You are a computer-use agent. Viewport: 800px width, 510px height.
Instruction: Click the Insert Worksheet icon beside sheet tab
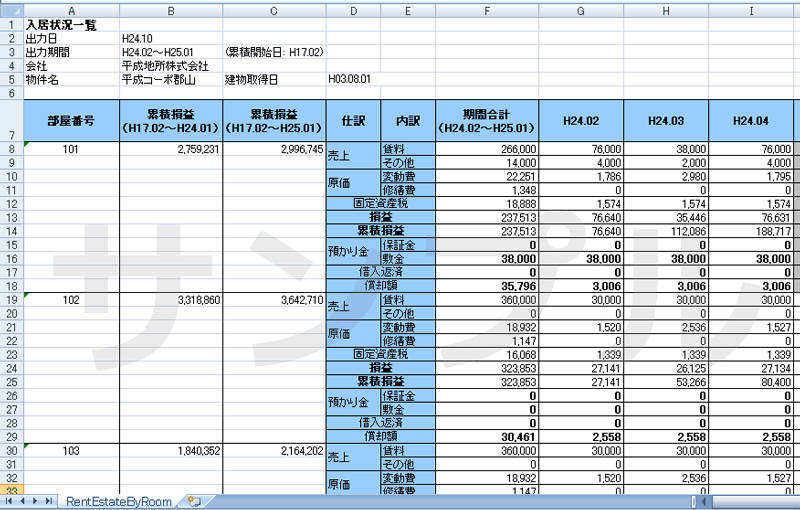193,501
